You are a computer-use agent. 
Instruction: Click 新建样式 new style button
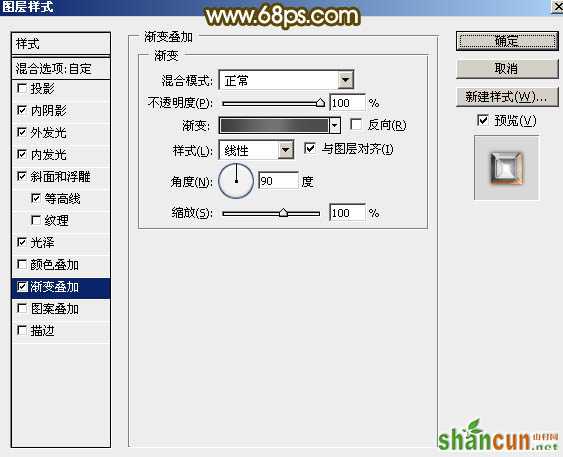click(x=507, y=97)
